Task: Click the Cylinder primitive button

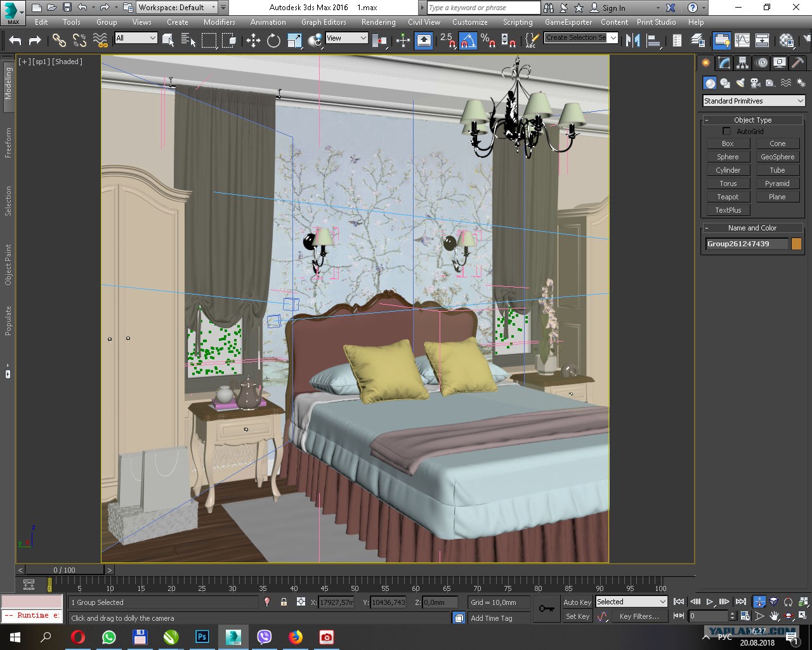Action: coord(728,170)
